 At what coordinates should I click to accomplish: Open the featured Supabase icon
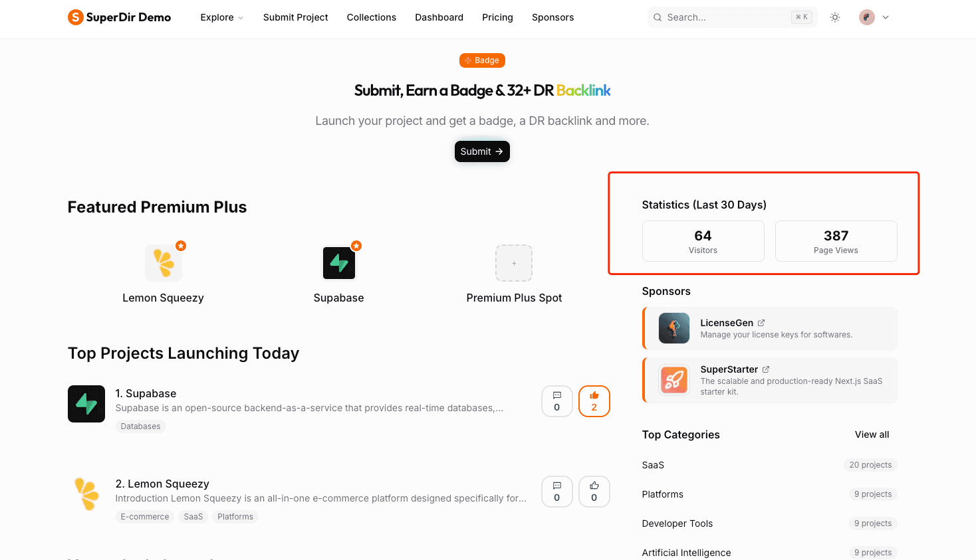pyautogui.click(x=339, y=263)
